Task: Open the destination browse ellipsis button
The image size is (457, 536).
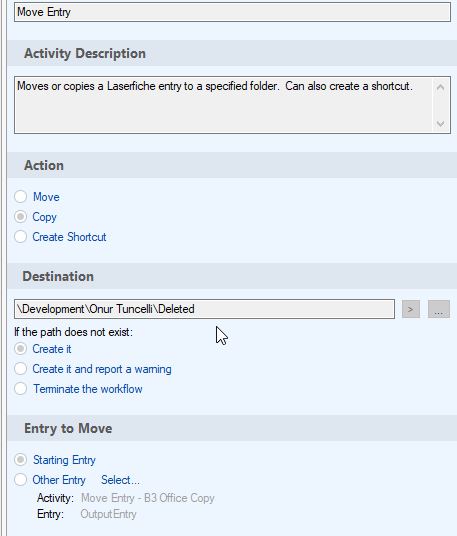Action: [x=439, y=309]
